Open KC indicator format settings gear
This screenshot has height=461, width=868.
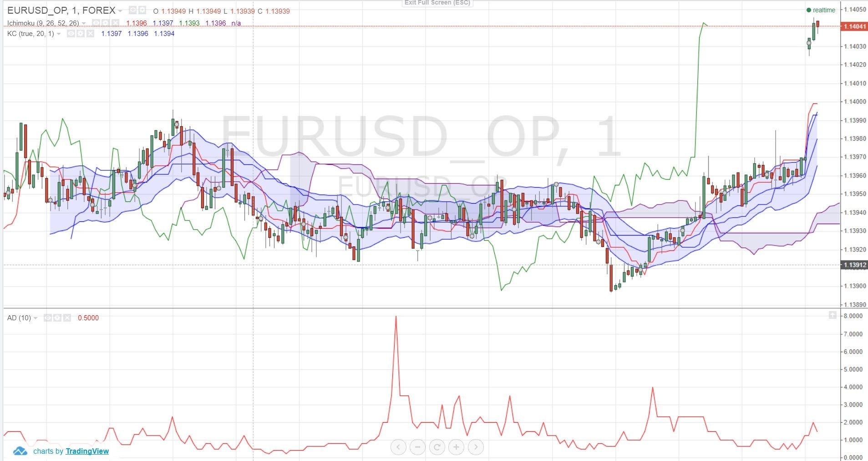point(81,33)
